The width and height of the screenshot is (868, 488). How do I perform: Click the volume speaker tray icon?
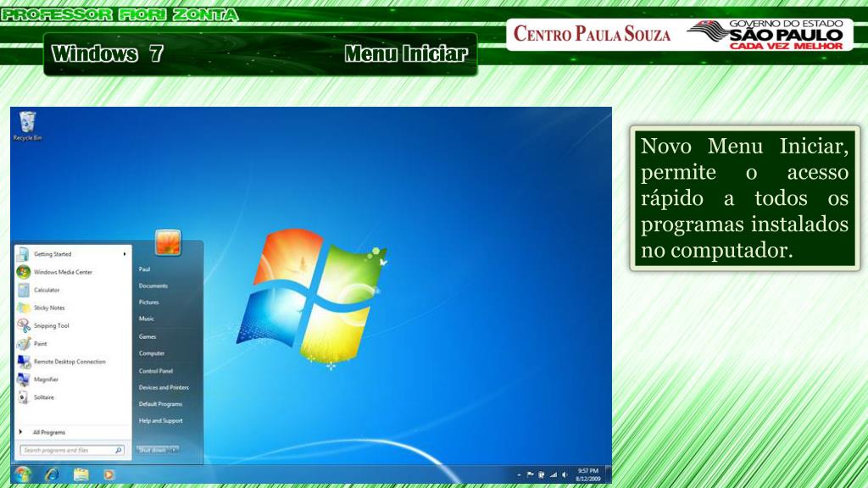click(x=564, y=474)
